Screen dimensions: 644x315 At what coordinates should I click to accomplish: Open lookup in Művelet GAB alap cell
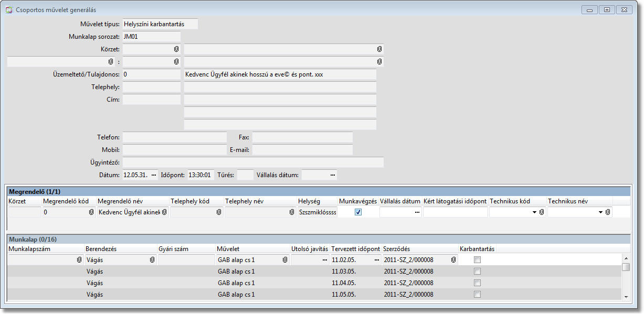click(x=285, y=259)
